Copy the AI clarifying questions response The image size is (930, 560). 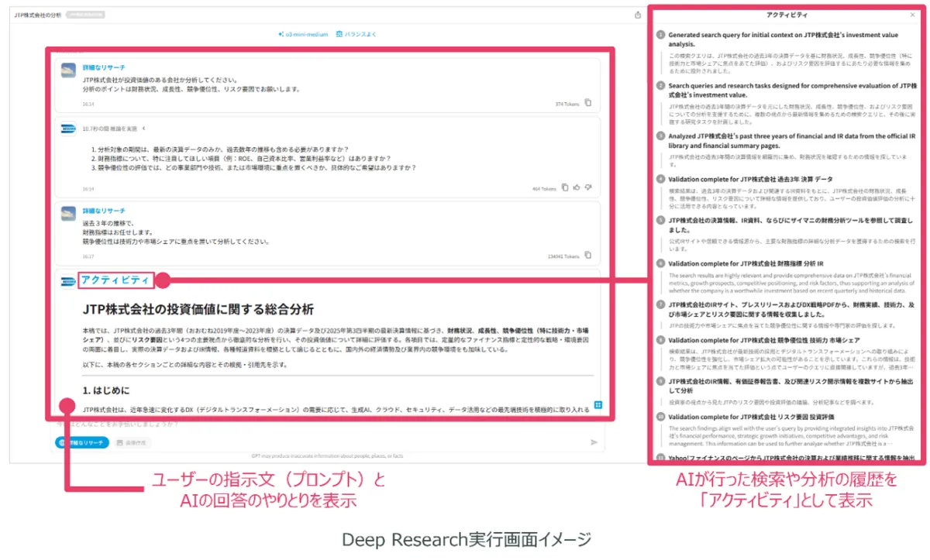click(565, 187)
